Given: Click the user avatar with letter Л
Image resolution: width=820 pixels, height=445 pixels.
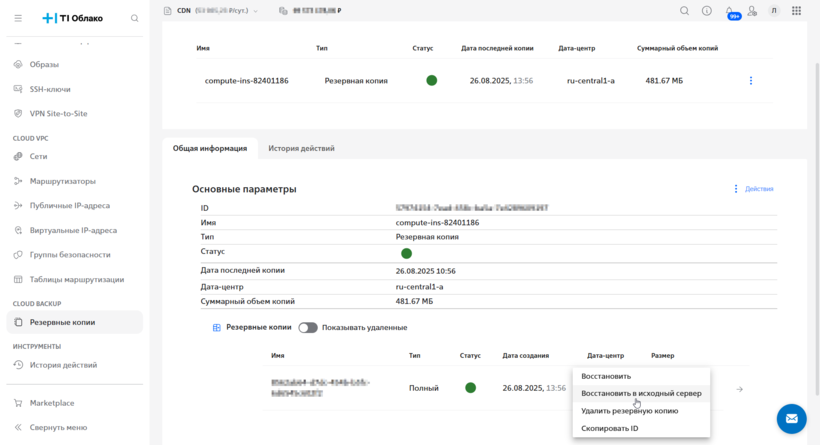Looking at the screenshot, I should tap(775, 11).
